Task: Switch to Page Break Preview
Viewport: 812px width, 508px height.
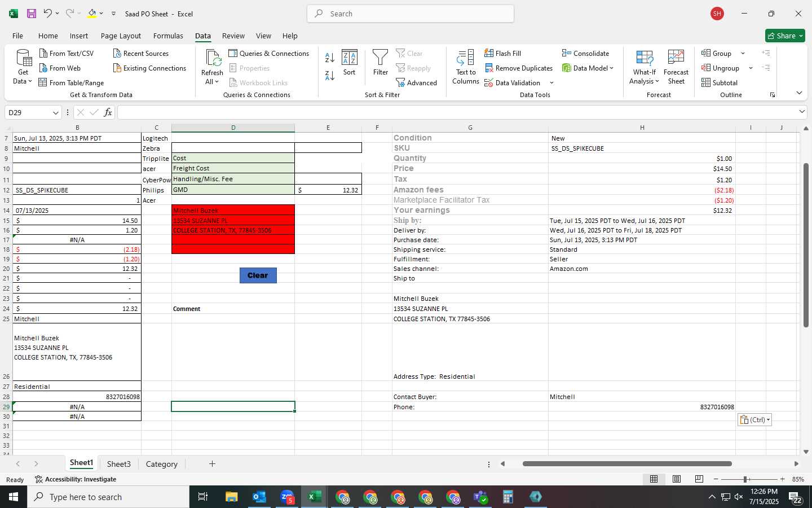Action: click(x=699, y=479)
